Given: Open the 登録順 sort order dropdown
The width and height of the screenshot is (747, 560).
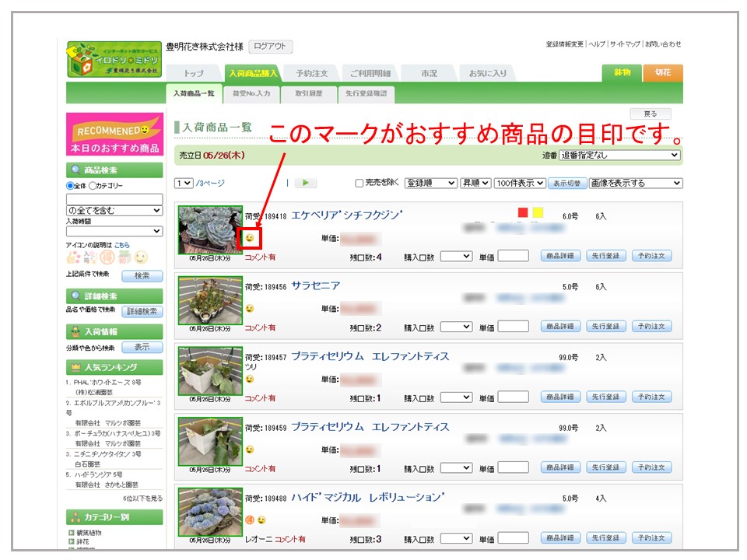Looking at the screenshot, I should tap(430, 184).
